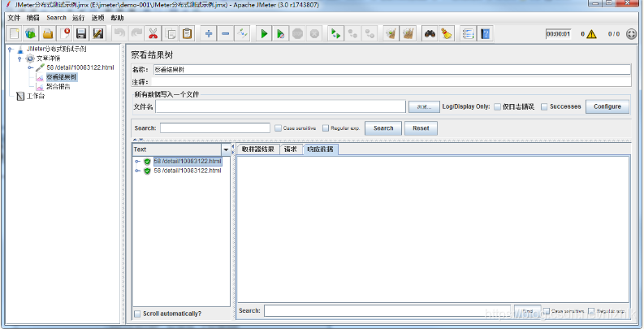
Task: Click Remote Stop All icon
Action: (x=352, y=33)
